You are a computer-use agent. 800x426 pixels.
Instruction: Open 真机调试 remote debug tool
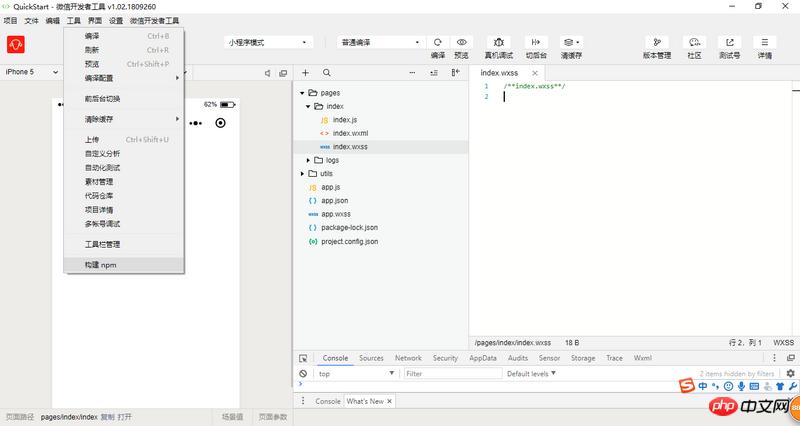[x=498, y=43]
